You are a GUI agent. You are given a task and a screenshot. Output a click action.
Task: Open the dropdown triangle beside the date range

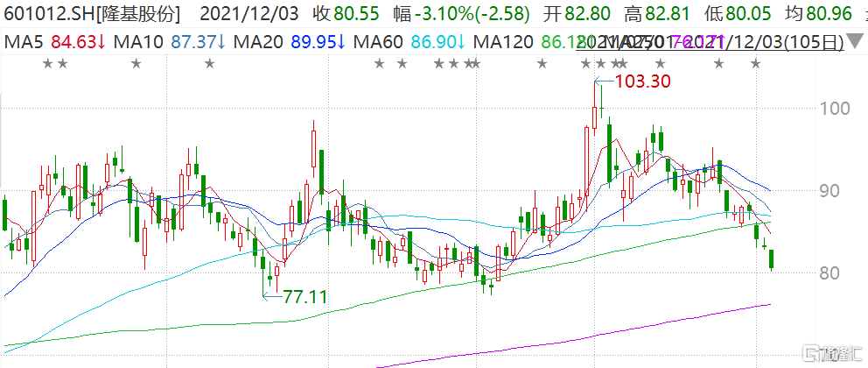[x=855, y=41]
